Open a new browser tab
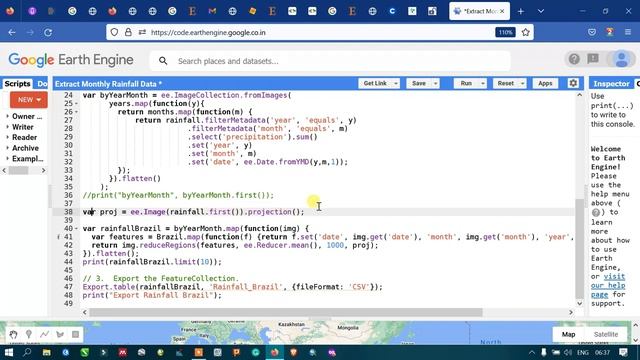Viewport: 640px width, 360px height. click(521, 11)
